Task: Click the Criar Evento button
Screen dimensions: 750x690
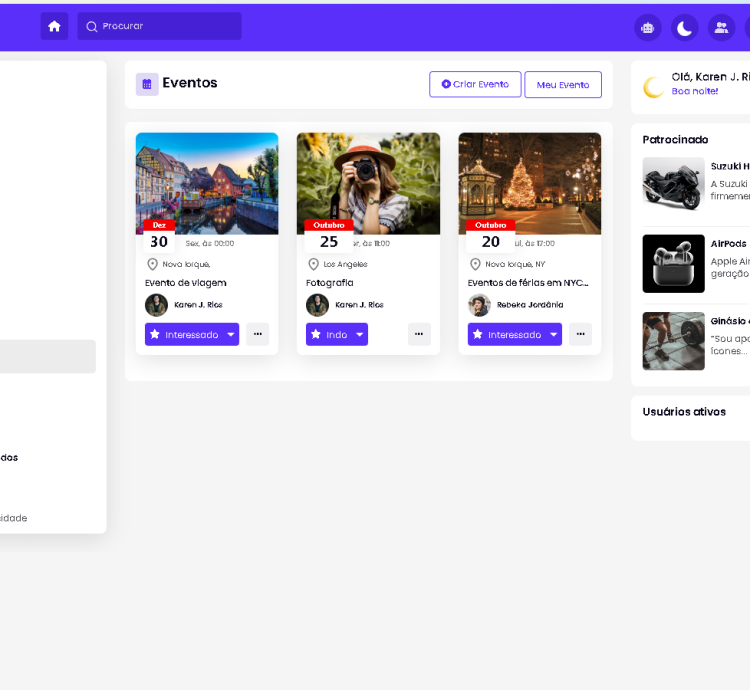Action: (475, 84)
